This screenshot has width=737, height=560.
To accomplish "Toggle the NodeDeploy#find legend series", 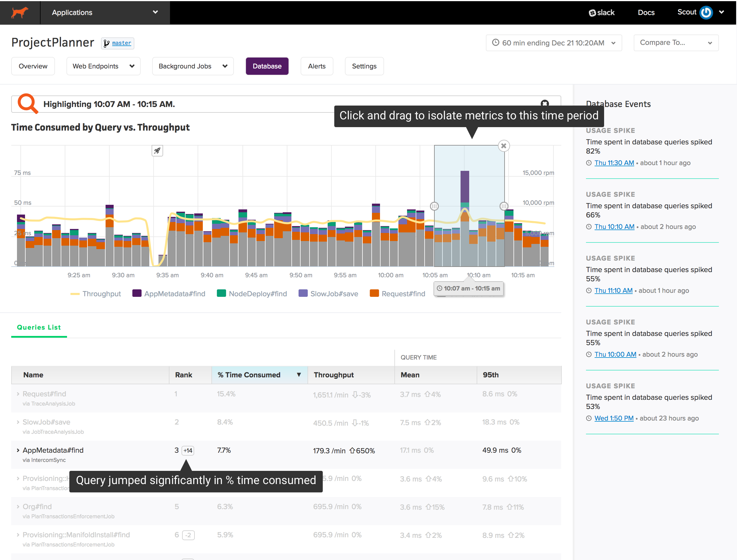I will click(x=252, y=294).
